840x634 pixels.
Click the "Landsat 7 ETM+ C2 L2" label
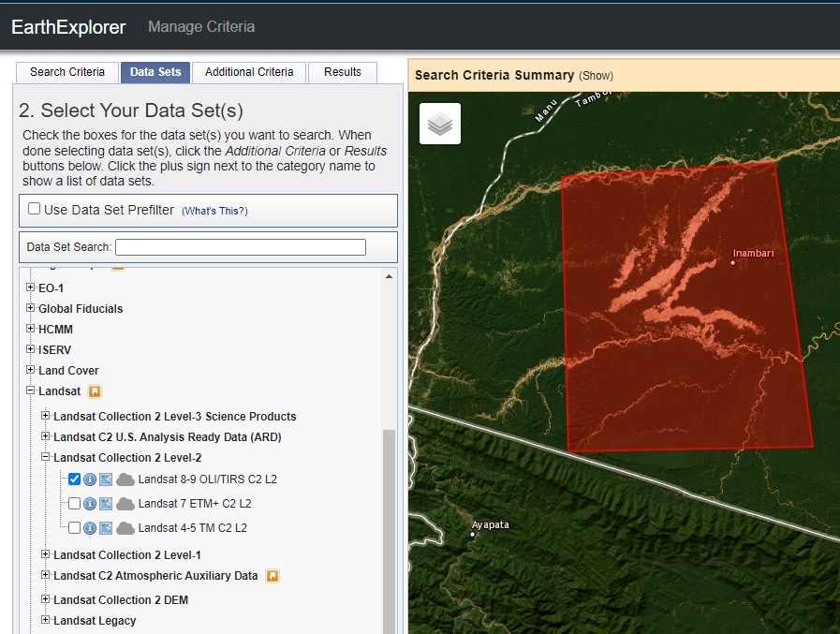click(195, 504)
